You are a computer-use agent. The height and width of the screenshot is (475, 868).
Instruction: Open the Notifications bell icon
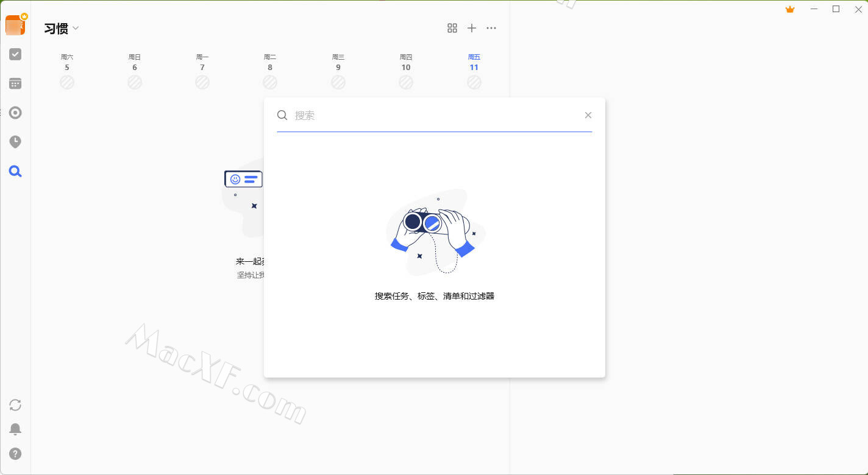point(15,429)
